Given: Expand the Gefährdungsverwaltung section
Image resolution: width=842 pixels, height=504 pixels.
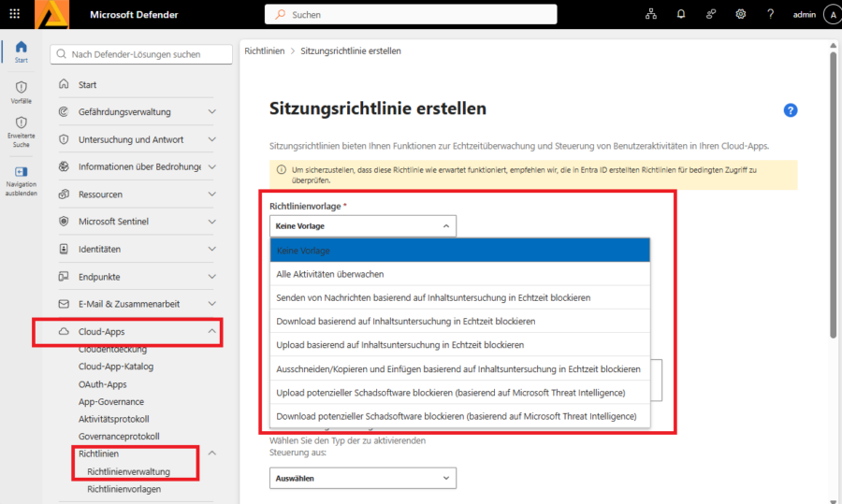Looking at the screenshot, I should click(211, 111).
